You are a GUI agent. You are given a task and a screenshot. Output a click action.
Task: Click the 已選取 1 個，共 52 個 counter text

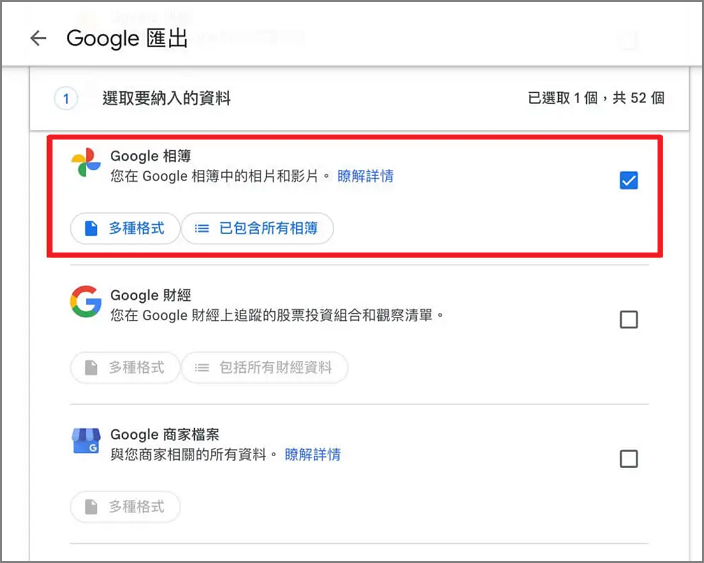point(596,98)
